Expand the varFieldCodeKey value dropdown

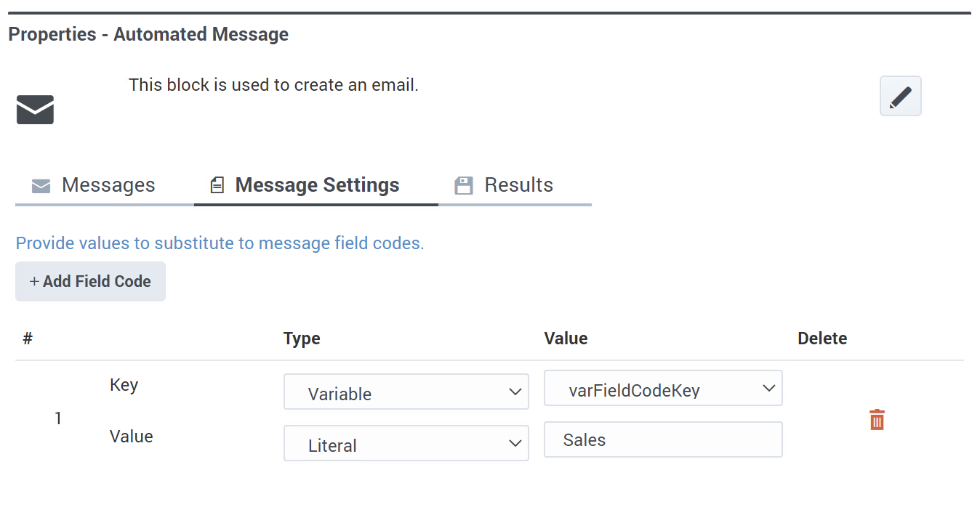click(663, 389)
